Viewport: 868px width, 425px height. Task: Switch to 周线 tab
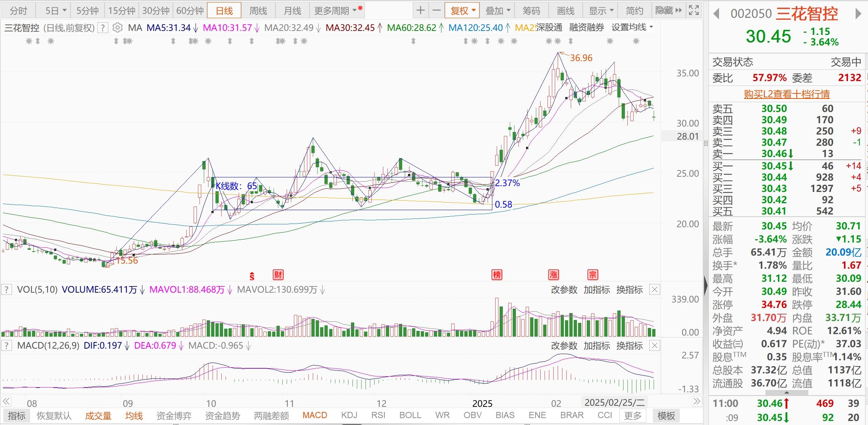(258, 11)
